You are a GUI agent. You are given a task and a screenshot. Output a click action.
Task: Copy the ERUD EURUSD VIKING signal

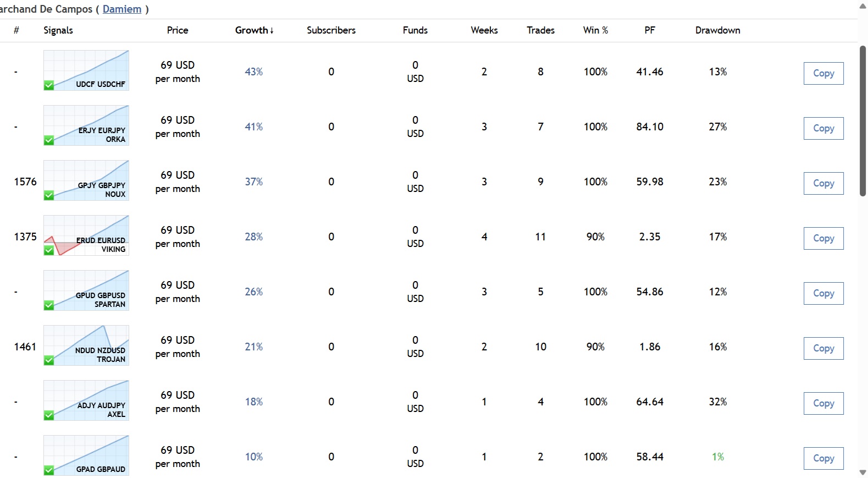point(823,238)
